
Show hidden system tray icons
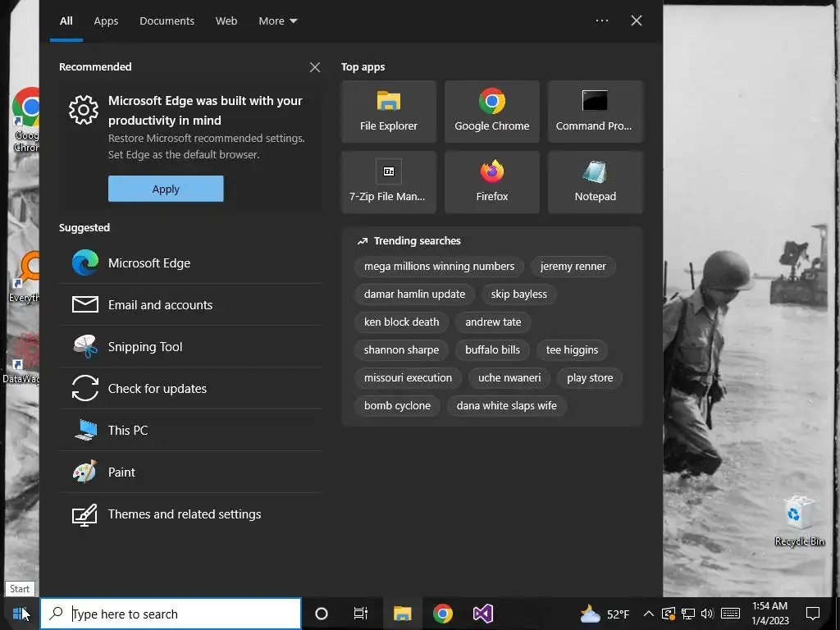[648, 614]
